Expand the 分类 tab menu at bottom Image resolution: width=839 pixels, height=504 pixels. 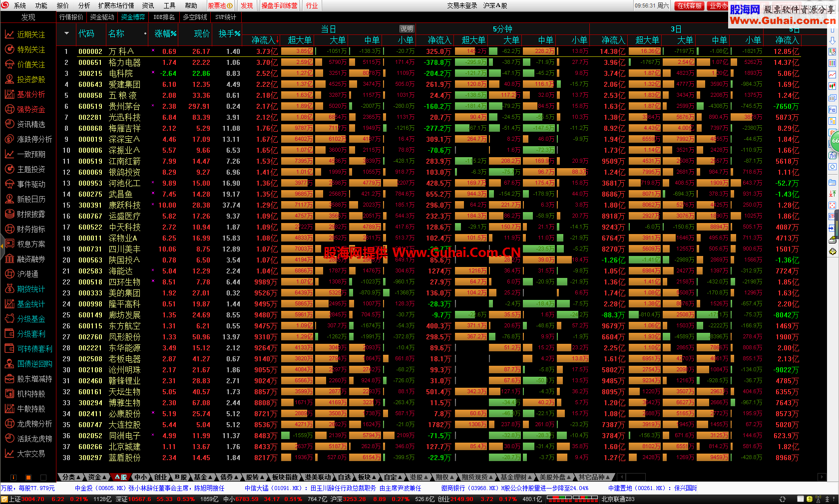tap(71, 478)
